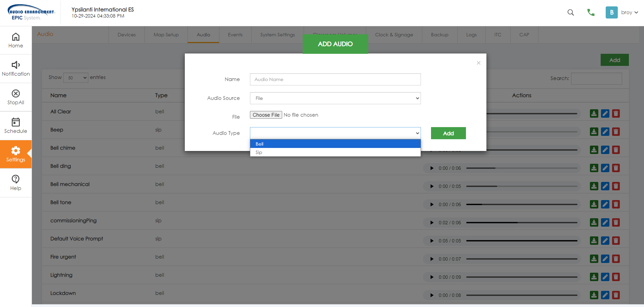Play the Bell tone audio preview
Viewport: 644px width, 307px height.
point(432,204)
